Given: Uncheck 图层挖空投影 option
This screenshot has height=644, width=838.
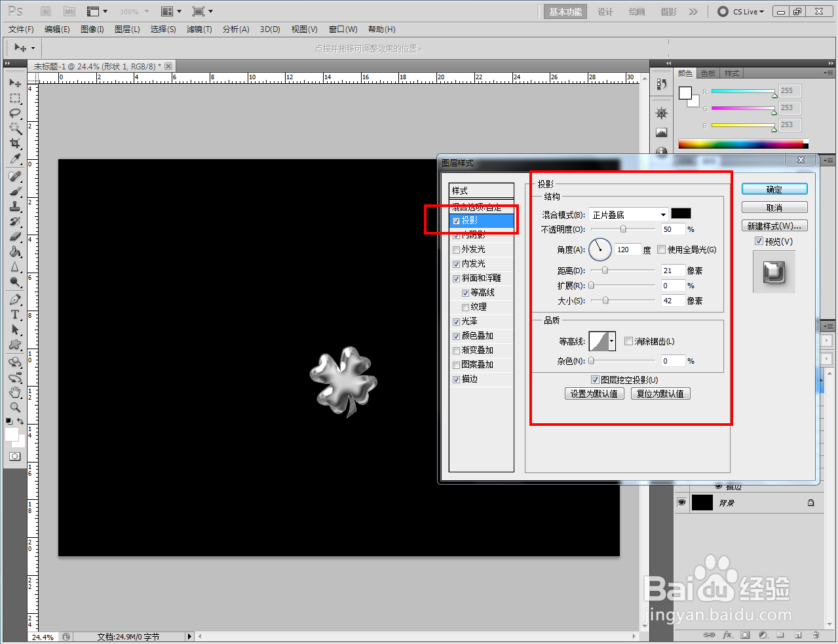Looking at the screenshot, I should point(596,380).
